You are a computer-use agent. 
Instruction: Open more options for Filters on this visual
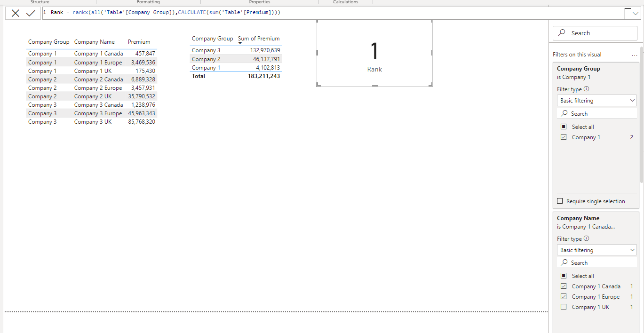[x=635, y=55]
